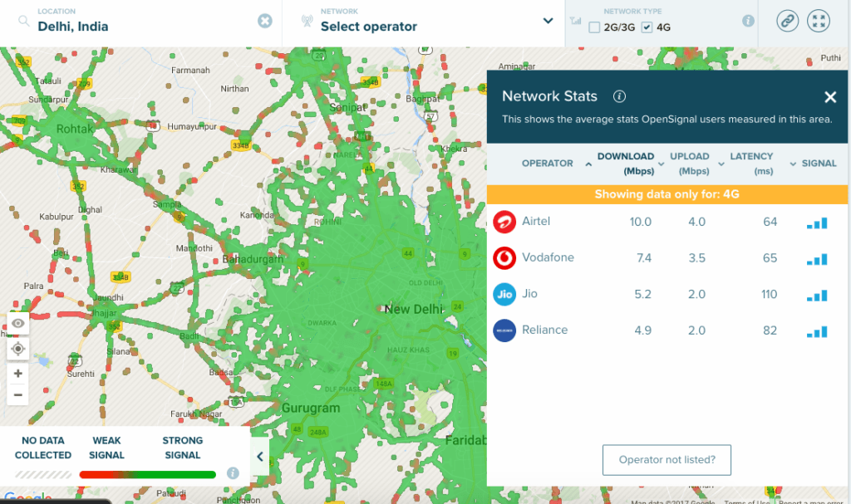Click the signal bars icon beside Network Type
This screenshot has height=504, width=851.
(x=575, y=21)
